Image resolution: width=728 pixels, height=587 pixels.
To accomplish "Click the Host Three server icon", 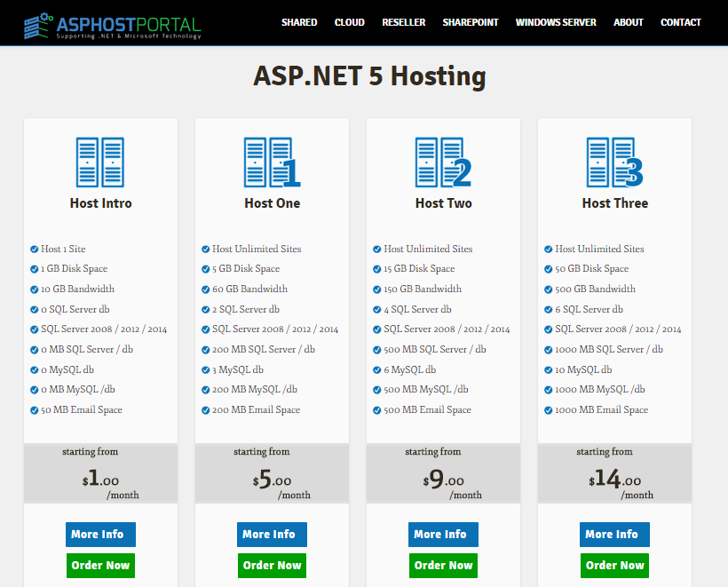I will click(614, 163).
